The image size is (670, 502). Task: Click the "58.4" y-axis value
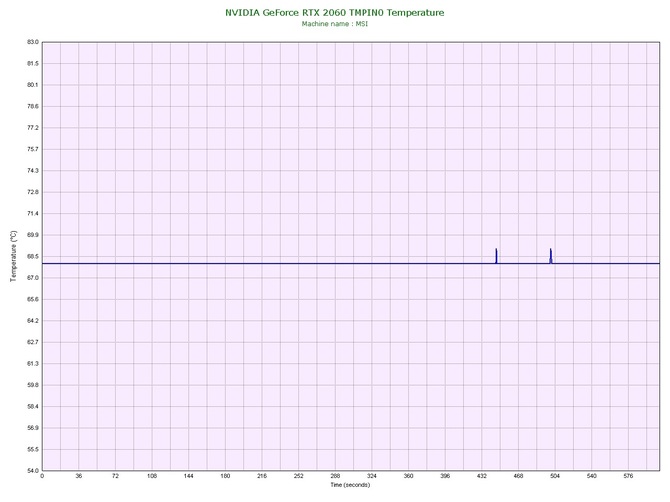[33, 406]
